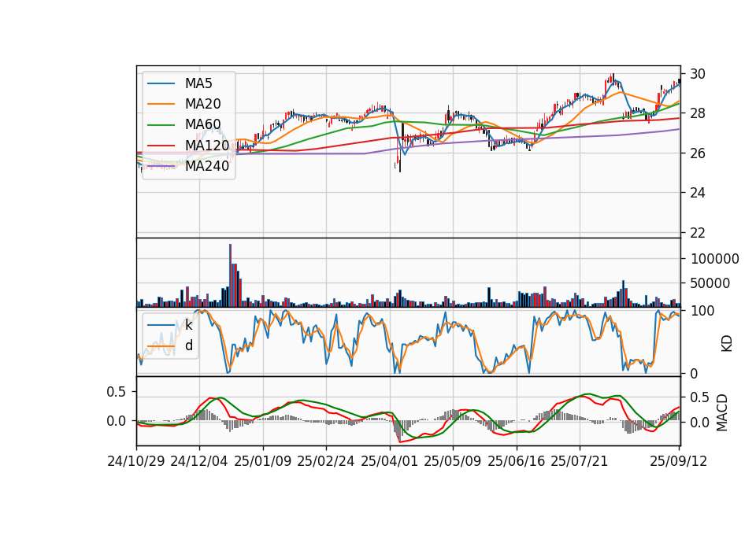Click the MA5 legend label
Image resolution: width=756 pixels, height=543 pixels.
[x=198, y=83]
